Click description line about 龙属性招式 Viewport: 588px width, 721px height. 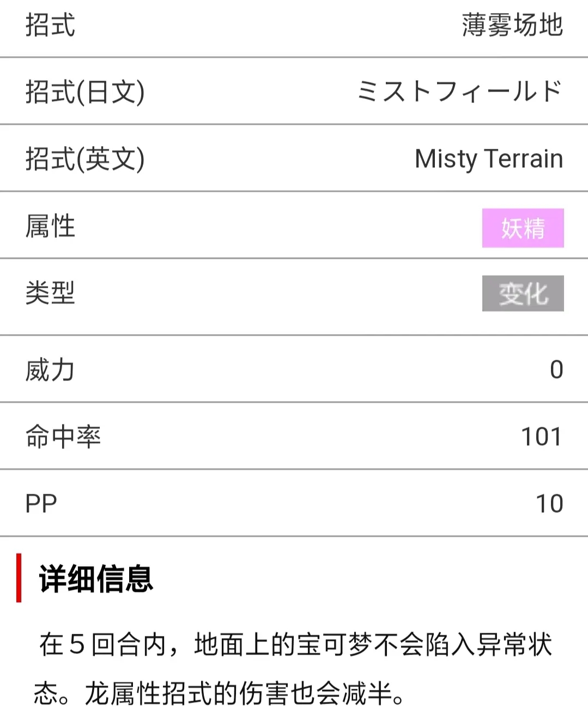pyautogui.click(x=219, y=694)
